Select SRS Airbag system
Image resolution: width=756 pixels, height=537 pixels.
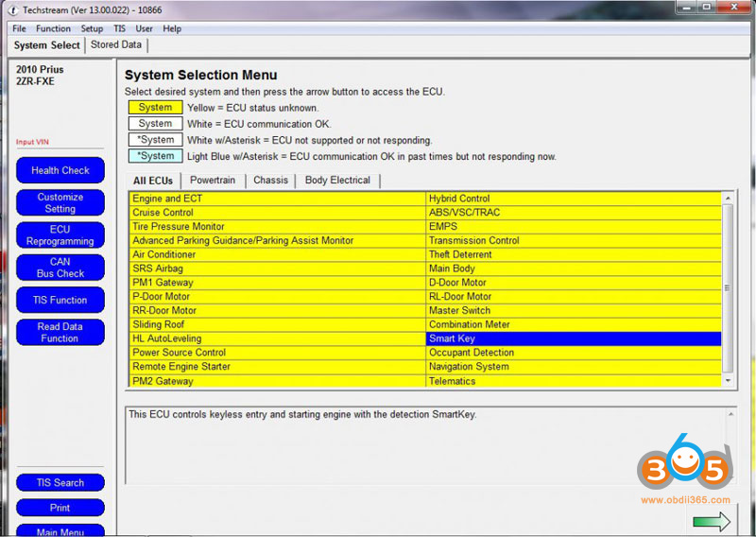277,268
